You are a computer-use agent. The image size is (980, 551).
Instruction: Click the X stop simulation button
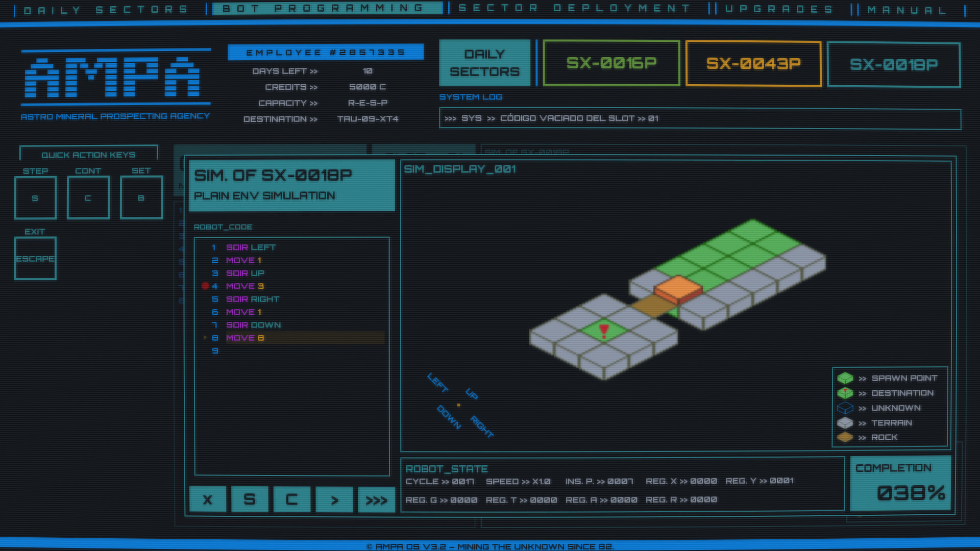point(207,499)
